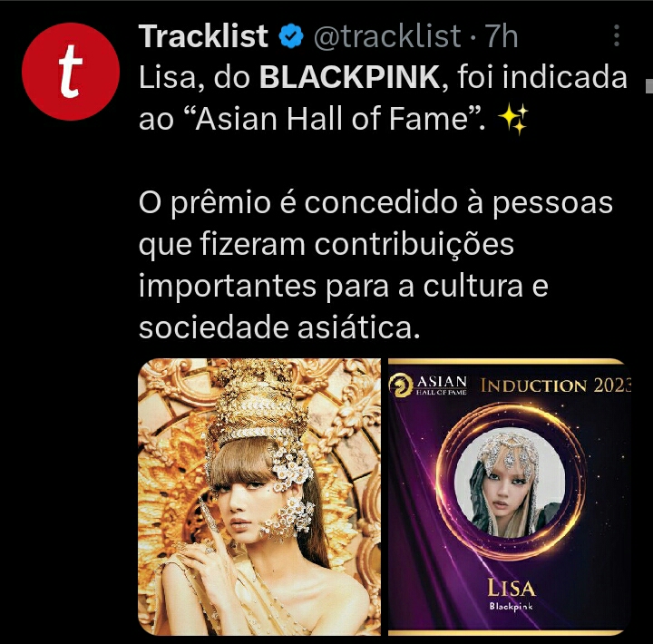Select the bold BLACKPINK word

[349, 77]
